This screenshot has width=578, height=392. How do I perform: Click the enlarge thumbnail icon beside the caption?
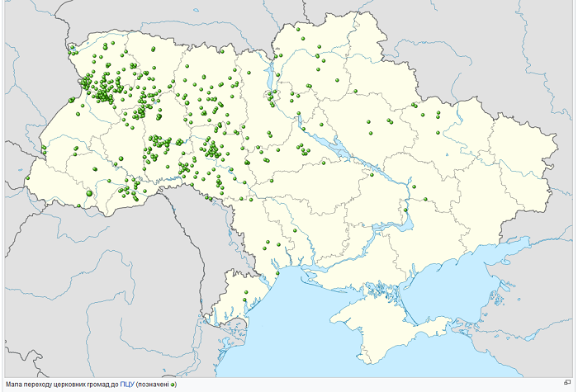pos(567,382)
